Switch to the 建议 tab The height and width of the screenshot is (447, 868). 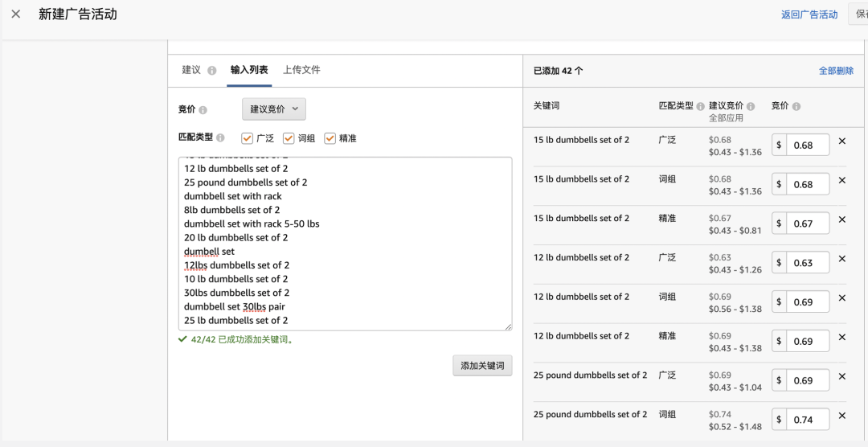pyautogui.click(x=191, y=70)
